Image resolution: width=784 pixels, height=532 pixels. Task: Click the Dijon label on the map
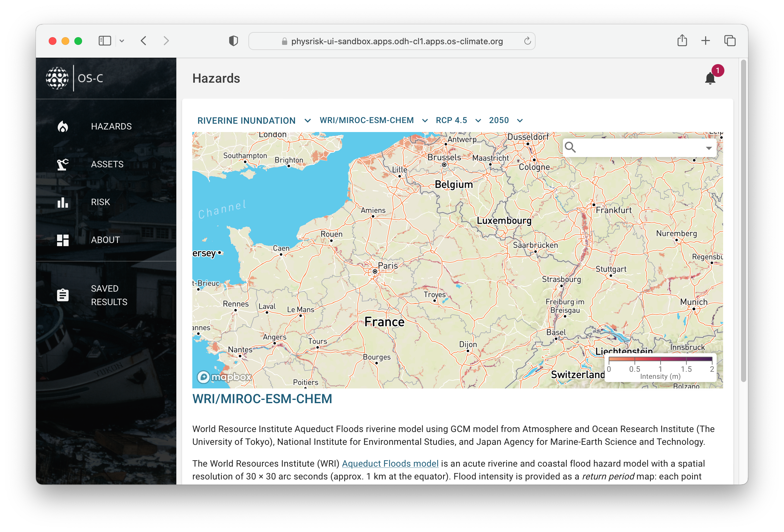point(468,345)
